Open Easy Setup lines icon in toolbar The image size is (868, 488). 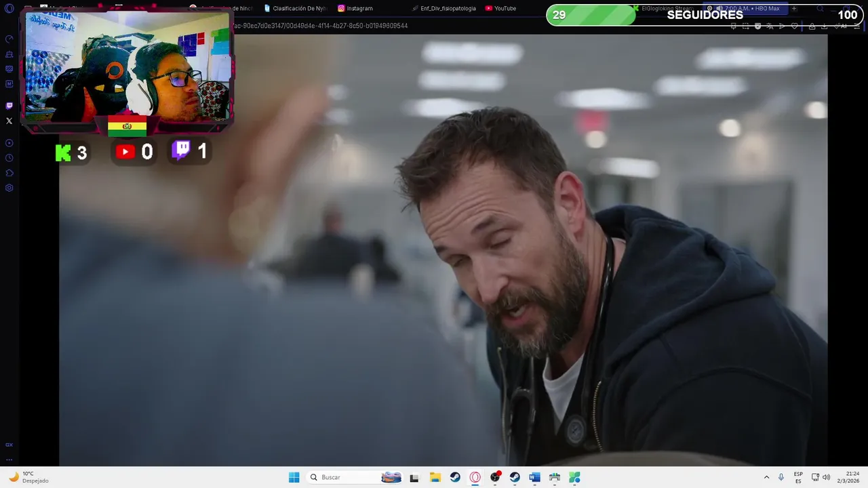coord(857,26)
